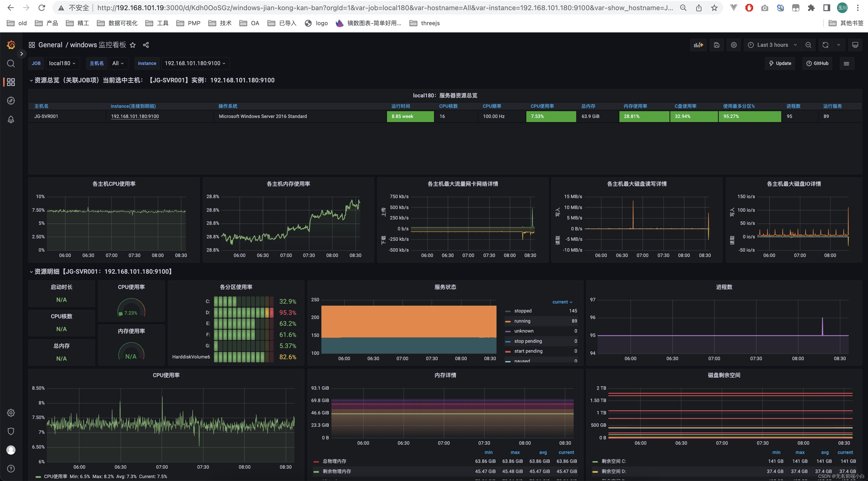Share the dashboard via share icon

point(146,45)
